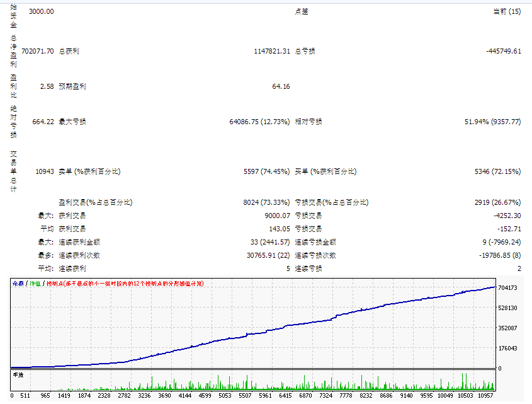This screenshot has height=404, width=532.
Task: Click x-axis tick 511 on chart
Action: click(x=25, y=396)
